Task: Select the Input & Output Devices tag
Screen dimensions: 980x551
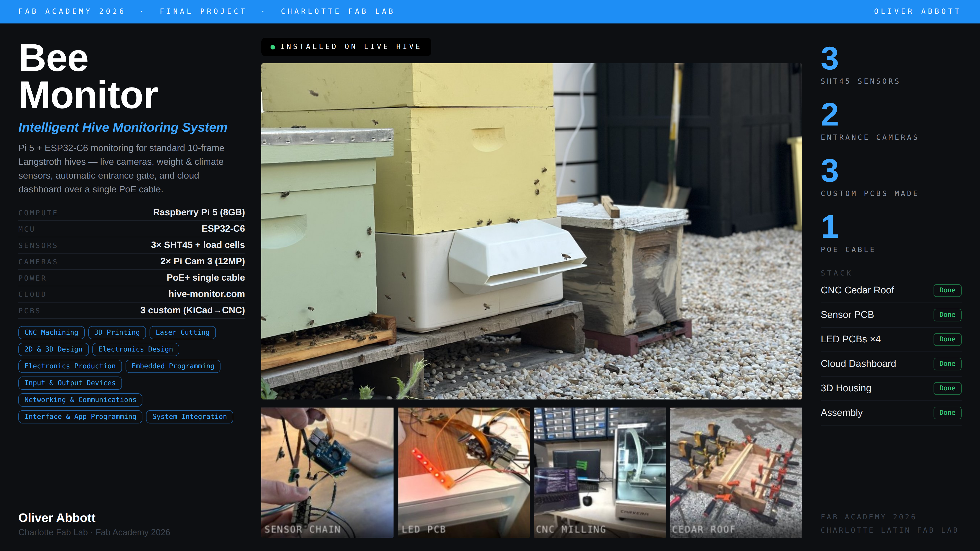Action: 70,383
